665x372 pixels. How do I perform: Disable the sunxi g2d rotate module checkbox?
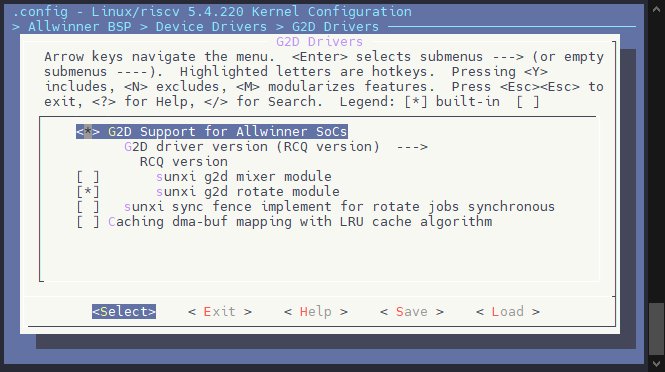click(x=88, y=191)
